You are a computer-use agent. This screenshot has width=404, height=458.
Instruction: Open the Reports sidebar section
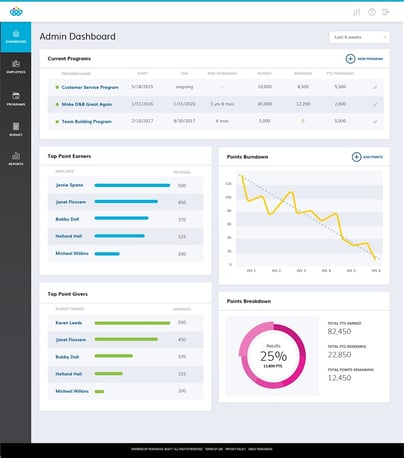tap(16, 159)
